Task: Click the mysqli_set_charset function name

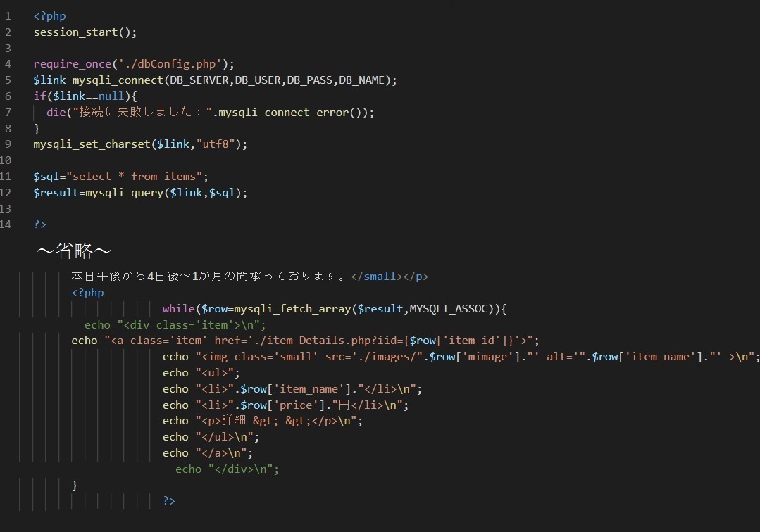Action: click(x=92, y=144)
